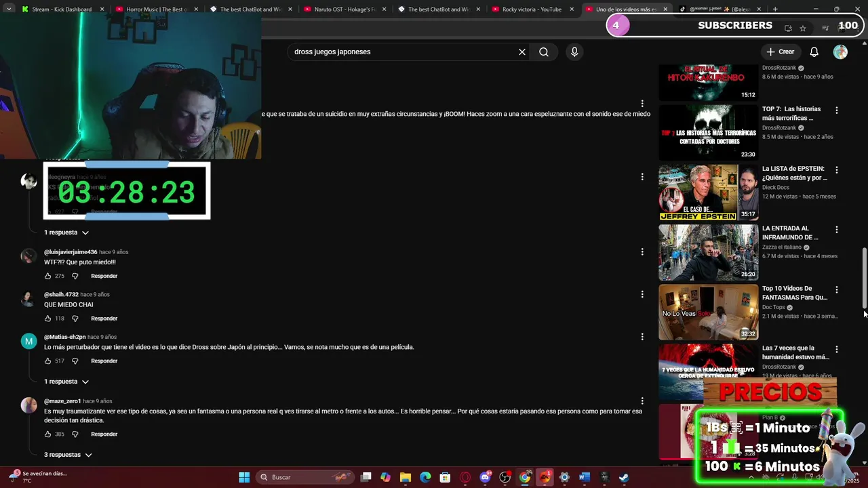Open options menu for @shaih.4732 comment
The width and height of the screenshot is (868, 488).
click(642, 294)
